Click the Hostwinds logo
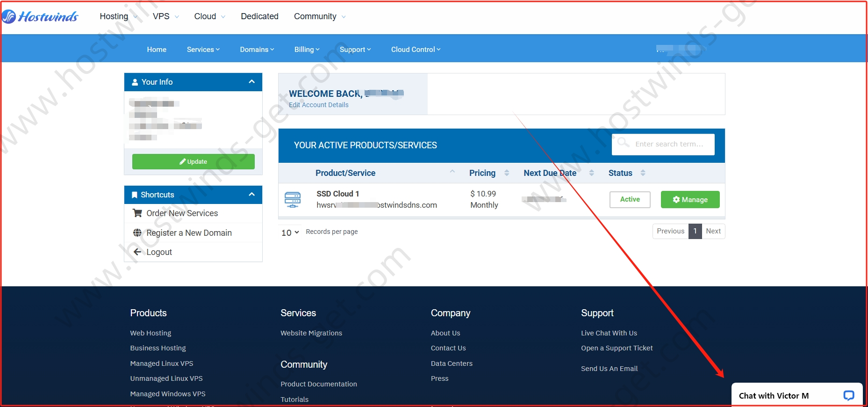 click(x=40, y=16)
